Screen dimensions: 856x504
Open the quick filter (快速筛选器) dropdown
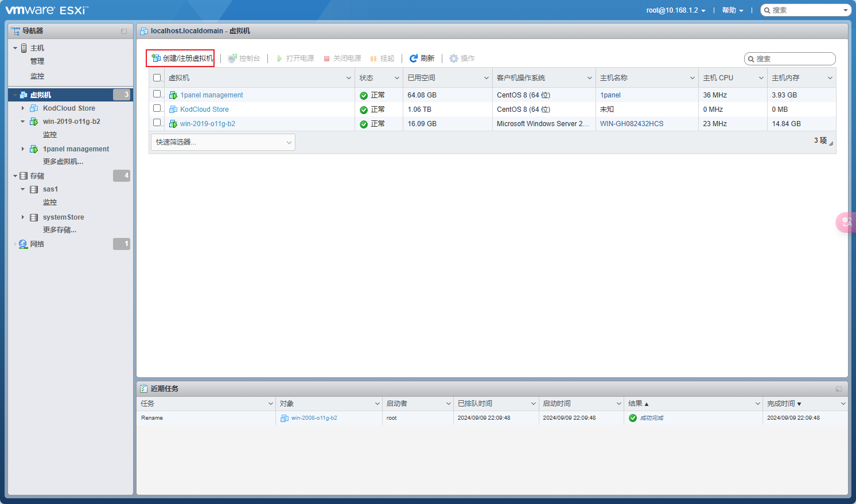[x=223, y=142]
